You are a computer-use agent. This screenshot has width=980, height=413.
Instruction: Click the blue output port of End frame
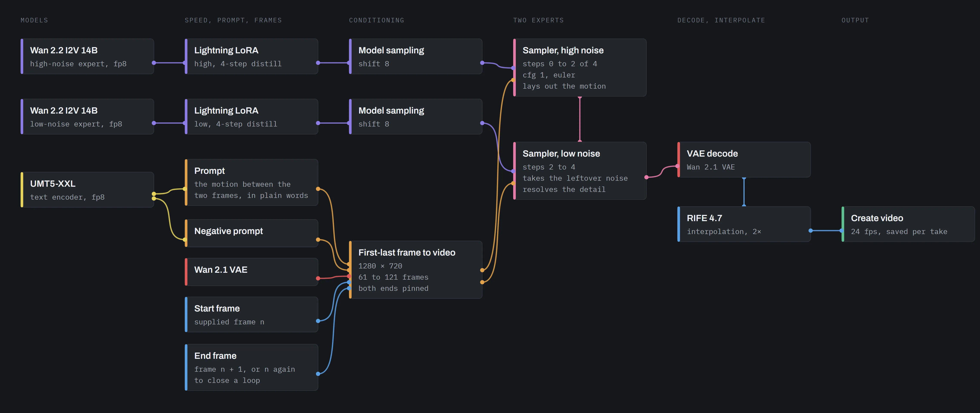[x=318, y=374]
